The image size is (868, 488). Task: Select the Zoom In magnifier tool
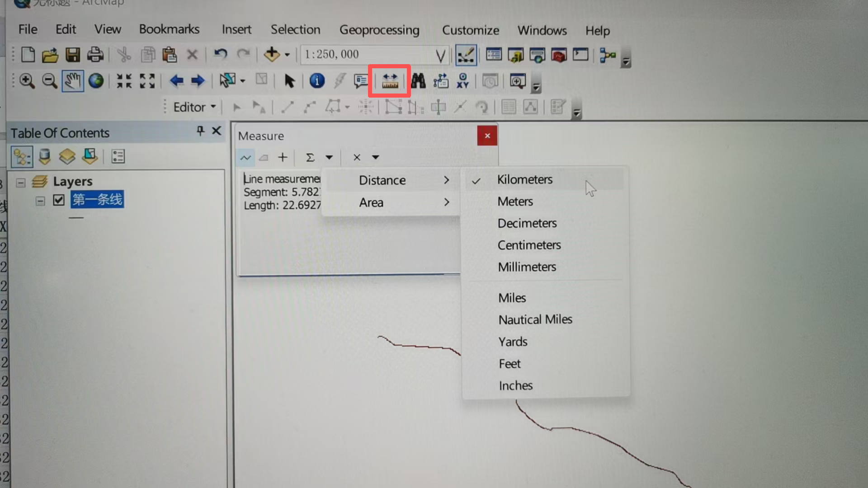pyautogui.click(x=27, y=81)
